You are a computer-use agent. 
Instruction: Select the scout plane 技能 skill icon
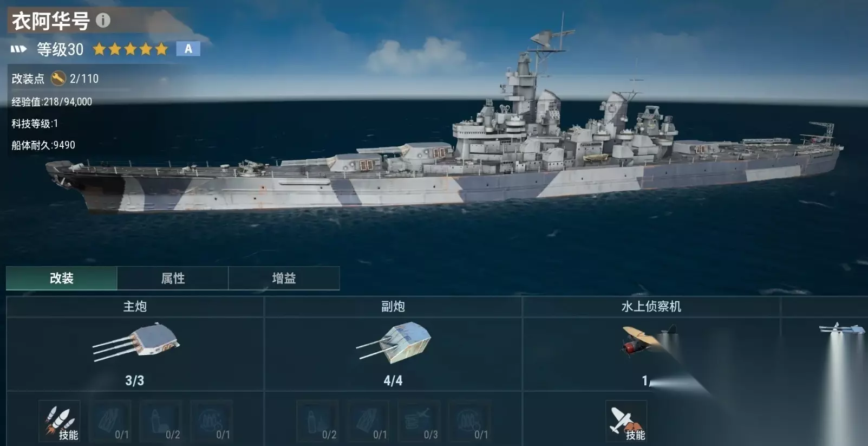coord(626,422)
